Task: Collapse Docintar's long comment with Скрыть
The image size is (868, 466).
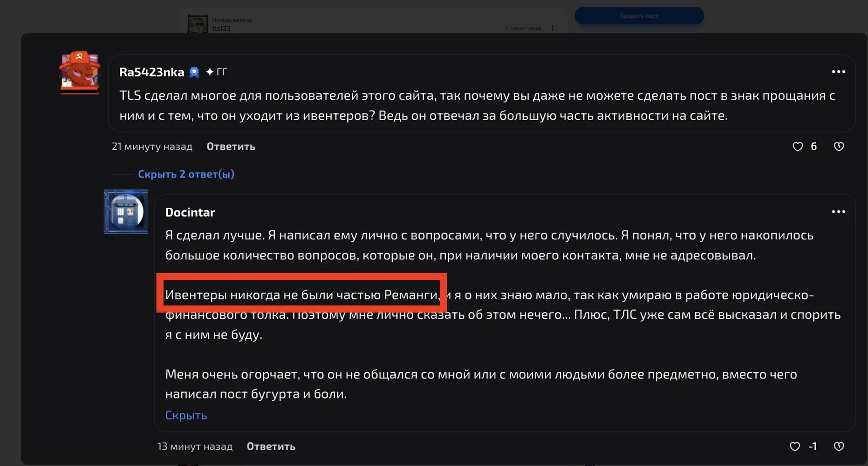Action: 186,415
